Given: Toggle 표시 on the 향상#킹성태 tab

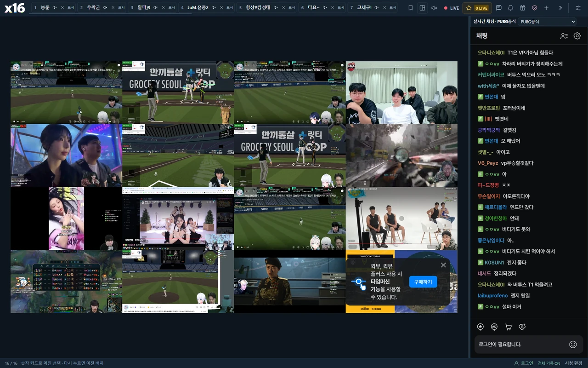Looking at the screenshot, I should tap(292, 8).
